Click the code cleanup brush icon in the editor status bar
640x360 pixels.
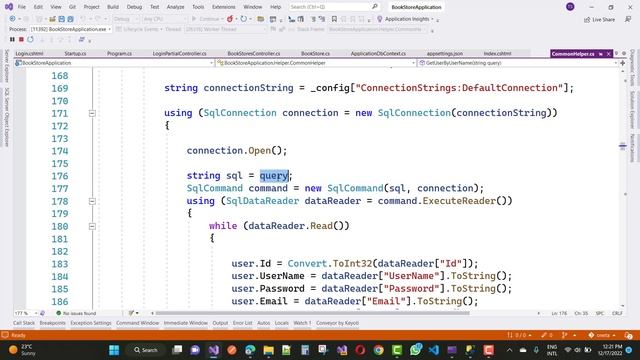[x=131, y=313]
